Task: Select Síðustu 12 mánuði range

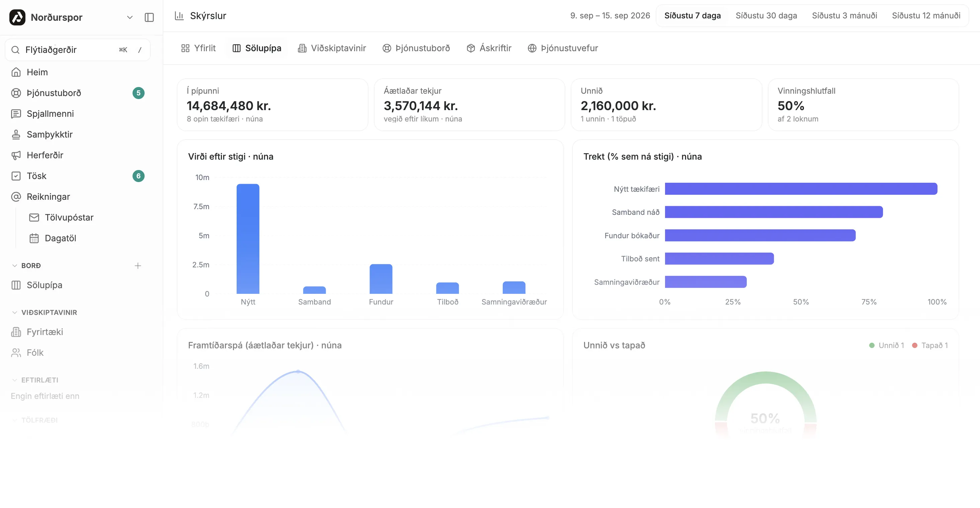Action: click(926, 16)
